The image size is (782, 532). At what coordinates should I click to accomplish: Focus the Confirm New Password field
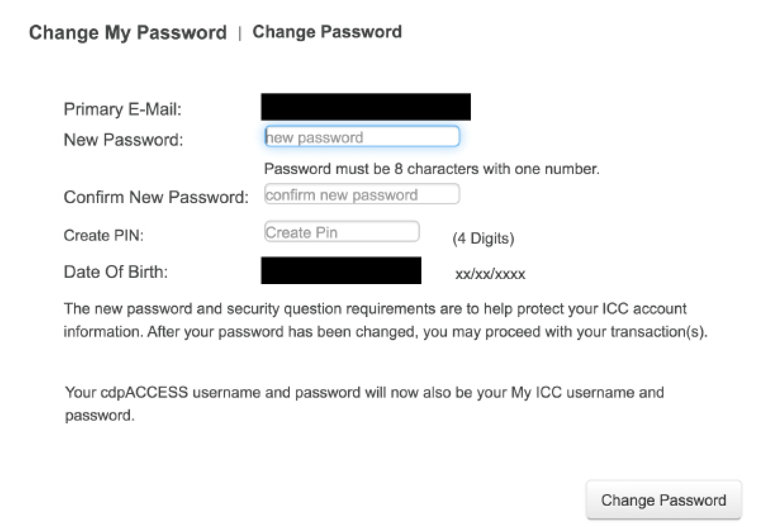tap(362, 194)
